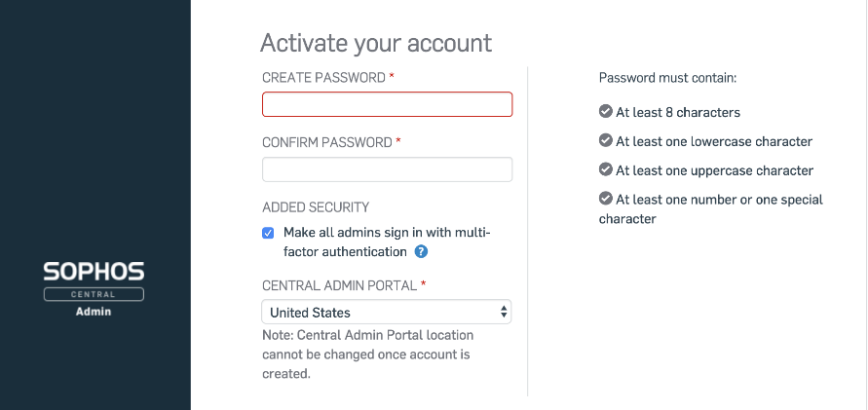Viewport: 868px width, 410px height.
Task: Click the checkmark beside the number or special character rule
Action: 605,199
